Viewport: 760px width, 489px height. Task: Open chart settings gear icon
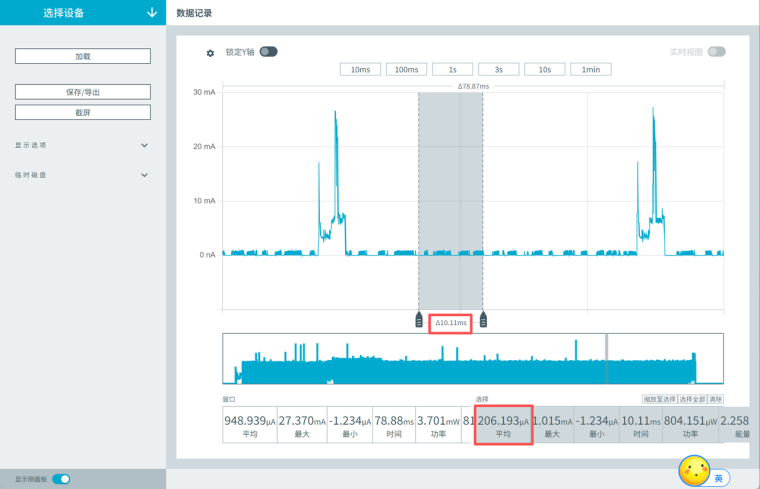click(x=210, y=53)
